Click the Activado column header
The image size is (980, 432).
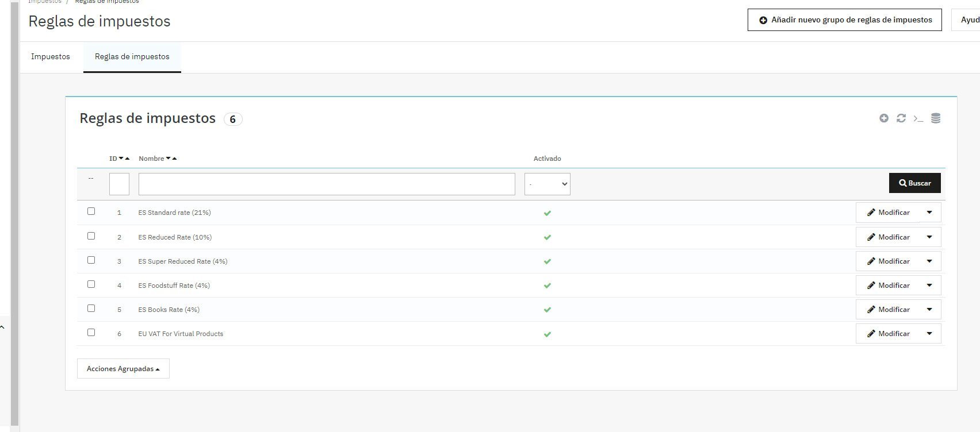click(x=547, y=159)
